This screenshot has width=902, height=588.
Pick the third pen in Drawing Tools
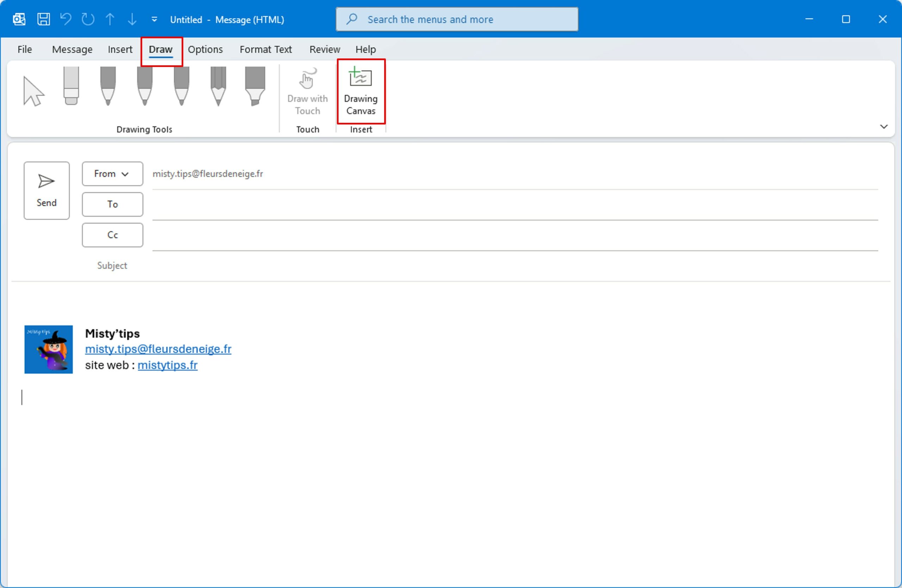(181, 86)
